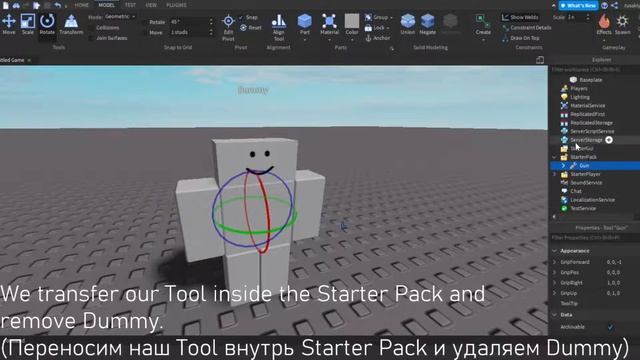640x360 pixels.
Task: Open the Lock dropdown arrow
Action: (388, 28)
